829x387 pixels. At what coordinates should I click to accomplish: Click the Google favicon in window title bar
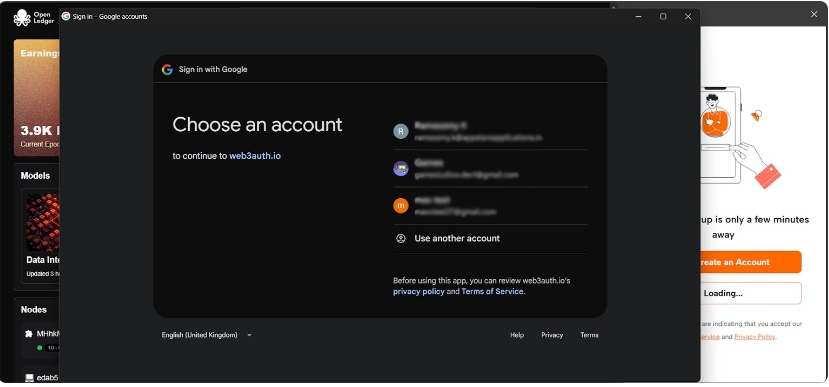click(x=66, y=16)
